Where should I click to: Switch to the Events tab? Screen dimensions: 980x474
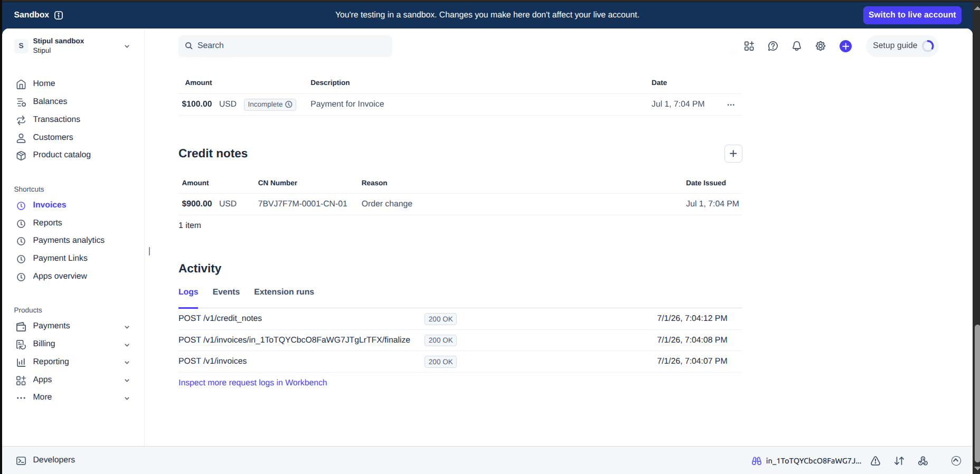(x=226, y=292)
